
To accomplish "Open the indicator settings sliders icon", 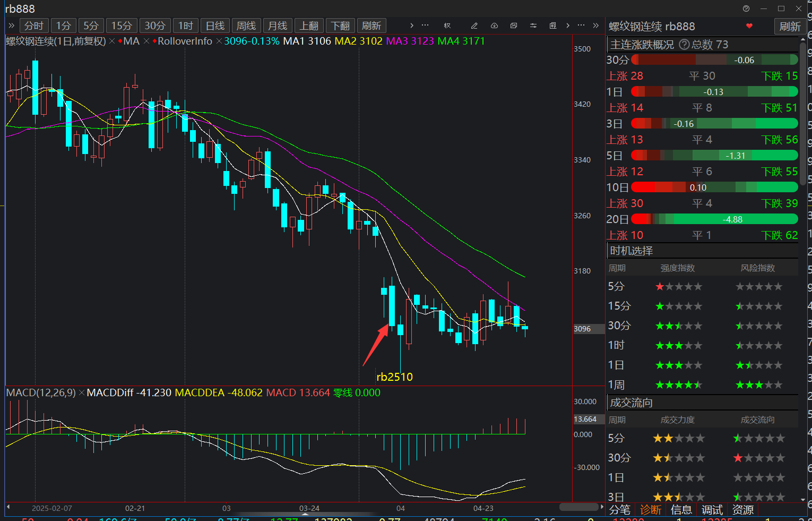I will 533,25.
